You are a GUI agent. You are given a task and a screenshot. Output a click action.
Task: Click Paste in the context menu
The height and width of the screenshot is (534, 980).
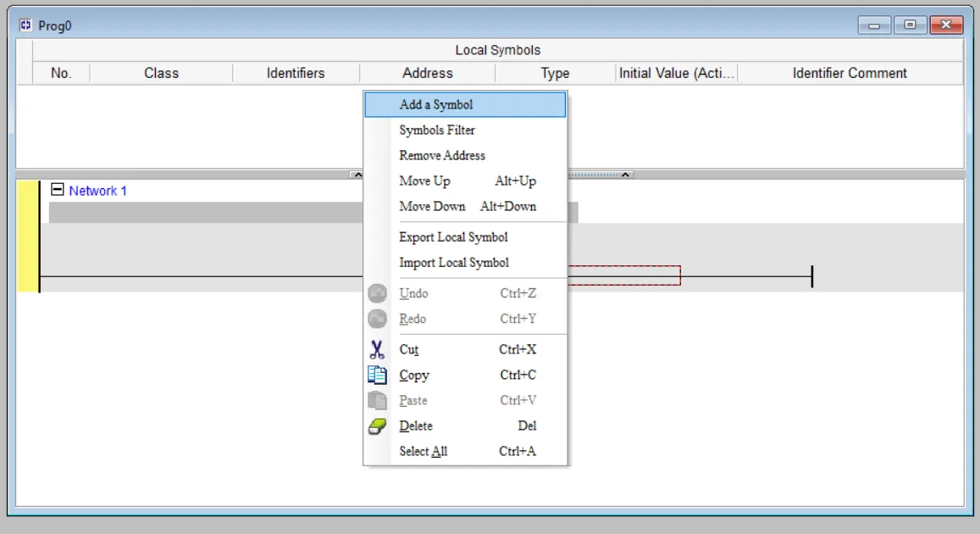(465, 400)
